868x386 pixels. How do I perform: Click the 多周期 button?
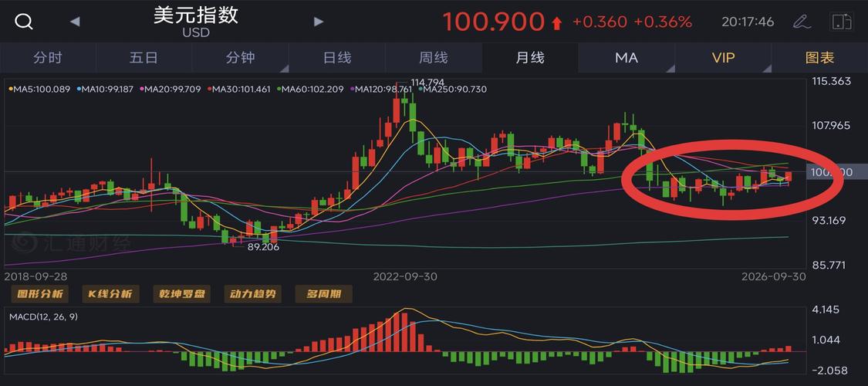click(x=324, y=293)
